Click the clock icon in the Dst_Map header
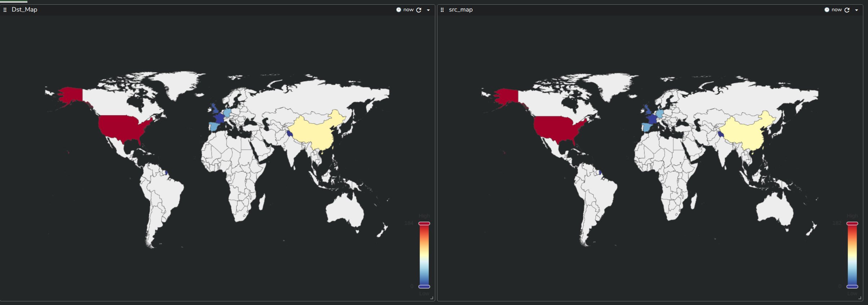Image resolution: width=868 pixels, height=305 pixels. pyautogui.click(x=398, y=10)
